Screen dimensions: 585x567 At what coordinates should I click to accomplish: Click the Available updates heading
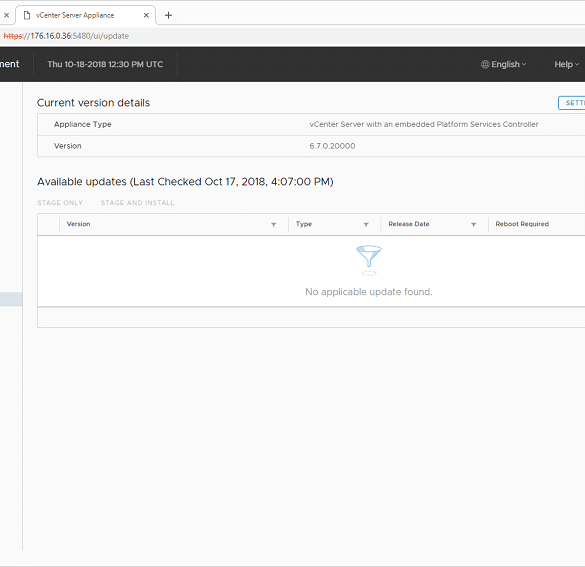[x=185, y=182]
